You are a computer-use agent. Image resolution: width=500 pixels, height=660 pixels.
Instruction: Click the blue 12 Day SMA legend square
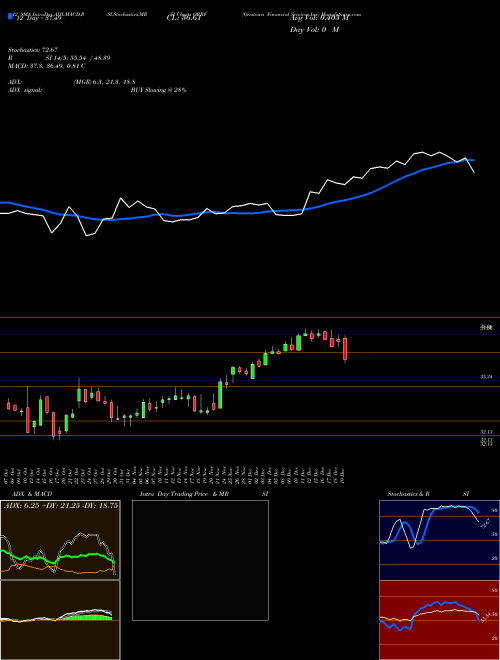tap(10, 16)
